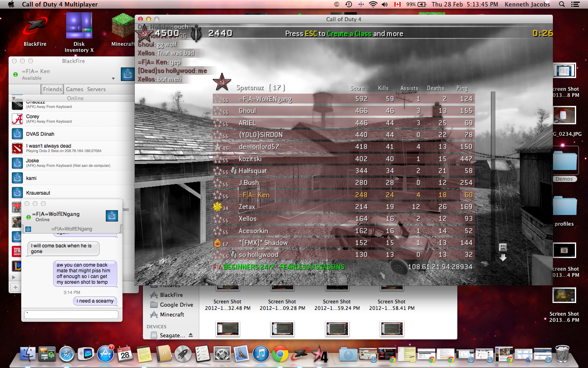Screen dimensions: 588x368
Task: Launch iTunes from the Dock
Action: point(261,354)
